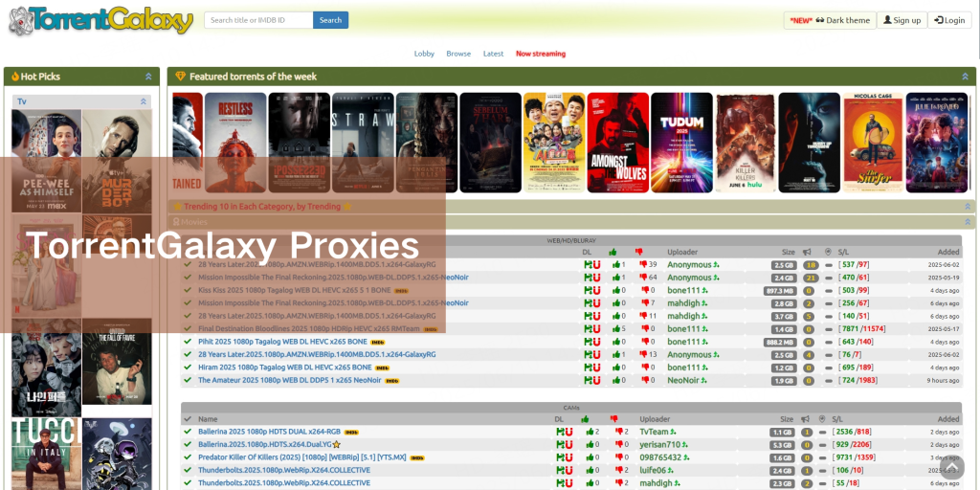Open The Surfer Nicolas Cage poster
The width and height of the screenshot is (980, 490).
click(x=873, y=143)
